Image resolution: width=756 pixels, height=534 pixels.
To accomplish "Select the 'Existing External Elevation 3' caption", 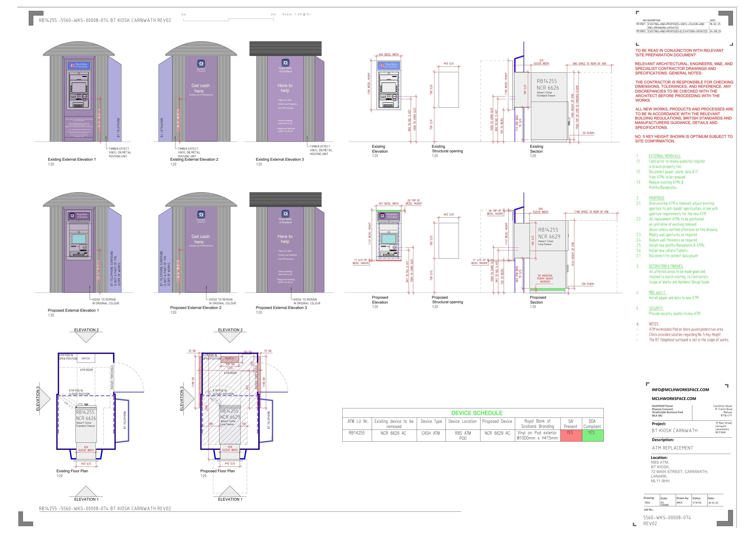I will pyautogui.click(x=280, y=159).
